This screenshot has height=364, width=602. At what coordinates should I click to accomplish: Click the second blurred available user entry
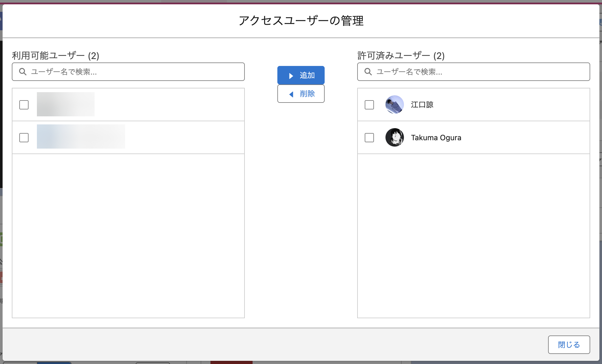click(x=81, y=136)
